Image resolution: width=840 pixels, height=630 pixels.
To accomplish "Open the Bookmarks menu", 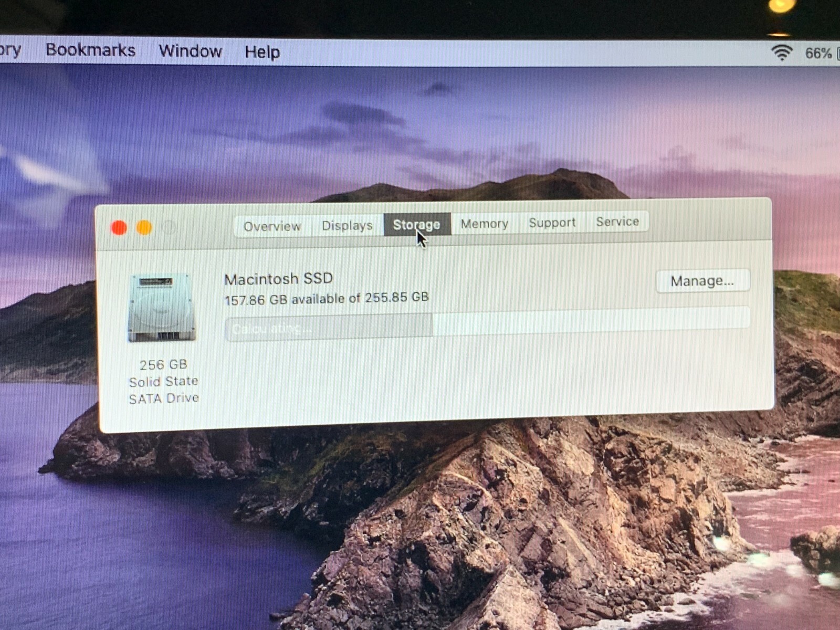I will pos(90,50).
